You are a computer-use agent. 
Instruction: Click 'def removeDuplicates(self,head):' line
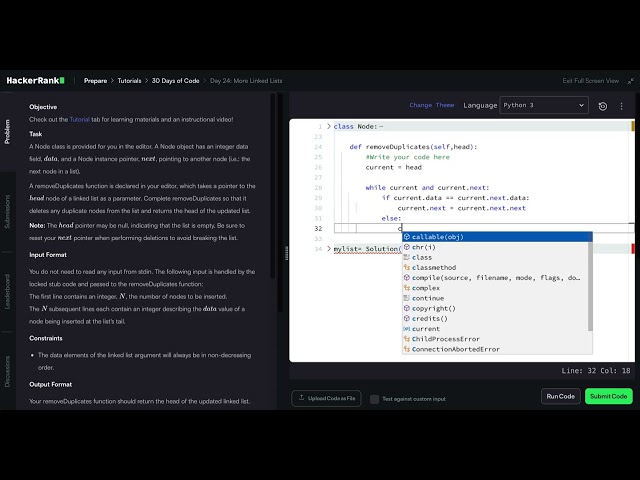[413, 147]
